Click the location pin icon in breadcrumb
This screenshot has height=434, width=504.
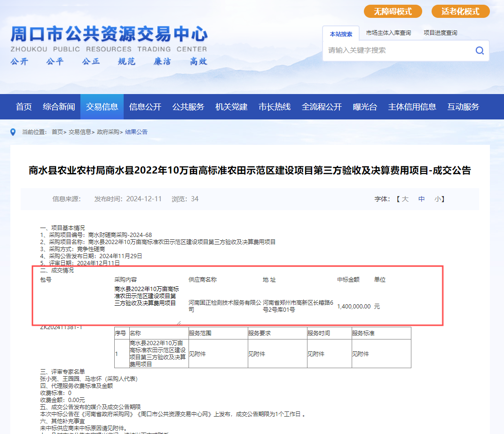click(x=13, y=132)
